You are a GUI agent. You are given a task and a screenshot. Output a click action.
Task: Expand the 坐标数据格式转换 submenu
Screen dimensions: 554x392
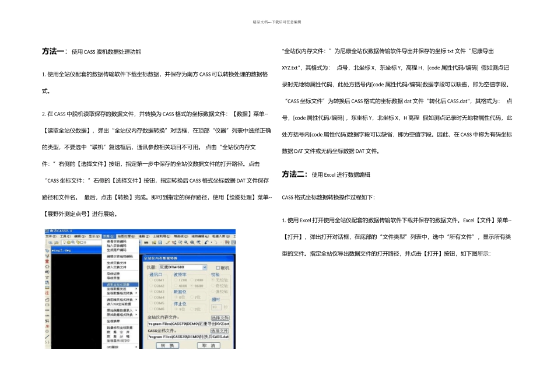click(x=120, y=293)
